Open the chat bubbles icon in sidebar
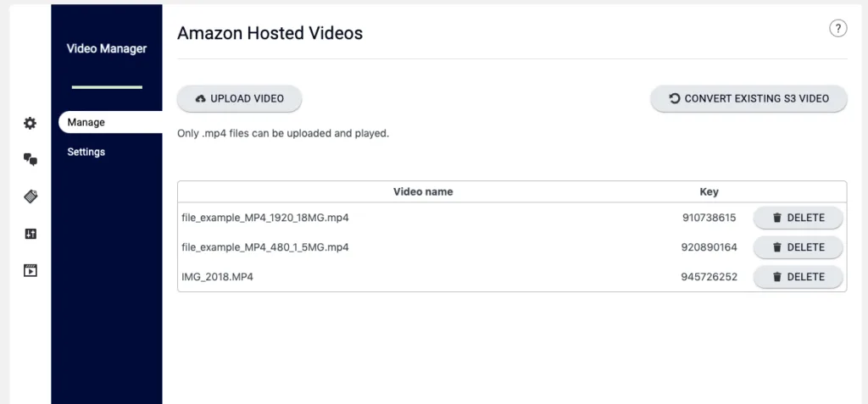This screenshot has width=868, height=404. click(30, 160)
